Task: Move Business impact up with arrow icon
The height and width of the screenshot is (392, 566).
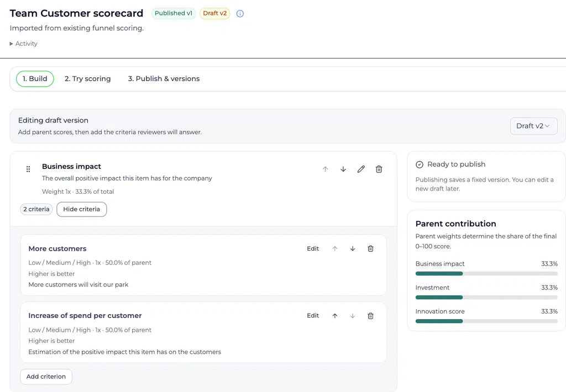Action: coord(325,169)
